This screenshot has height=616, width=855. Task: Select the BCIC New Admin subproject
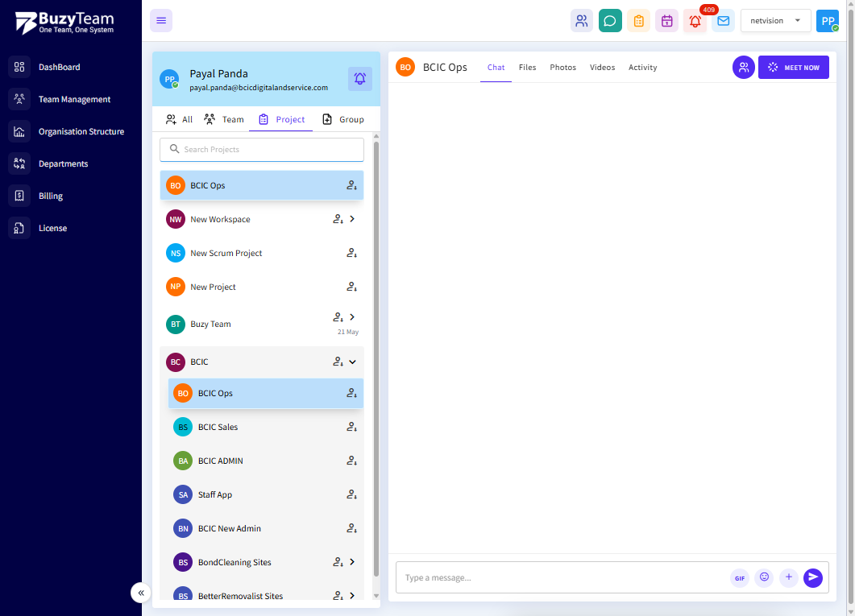(266, 528)
